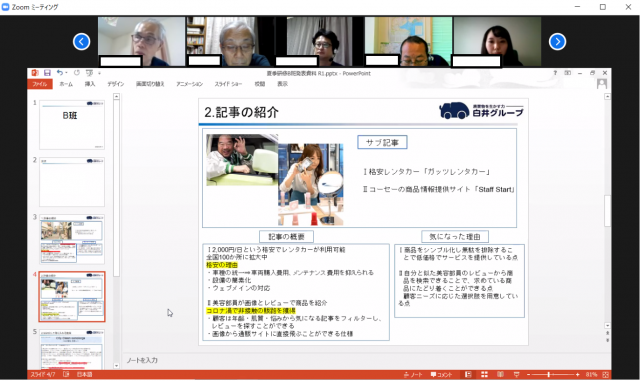Open ribbon display options
The width and height of the screenshot is (640, 381).
pyautogui.click(x=567, y=73)
